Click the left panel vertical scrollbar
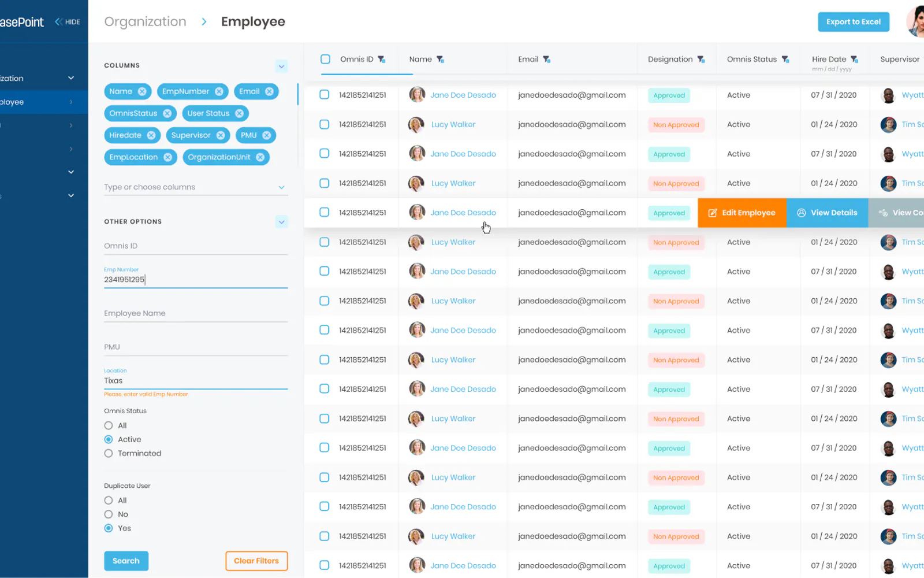Viewport: 924px width, 578px height. [298, 94]
